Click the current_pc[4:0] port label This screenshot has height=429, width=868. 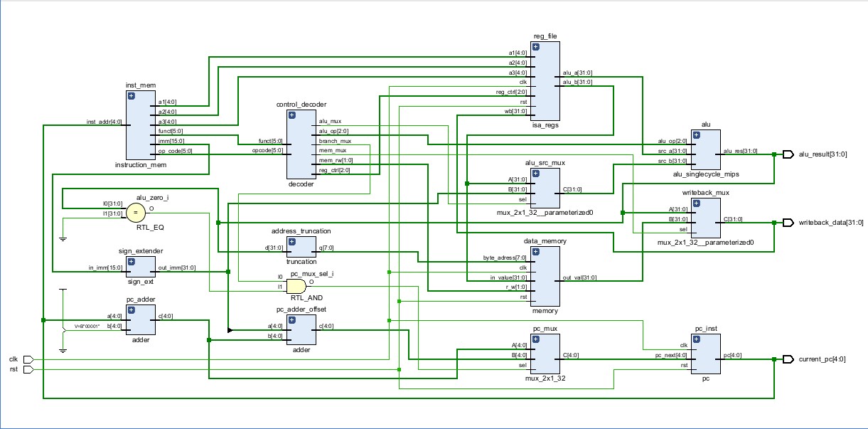coord(822,359)
